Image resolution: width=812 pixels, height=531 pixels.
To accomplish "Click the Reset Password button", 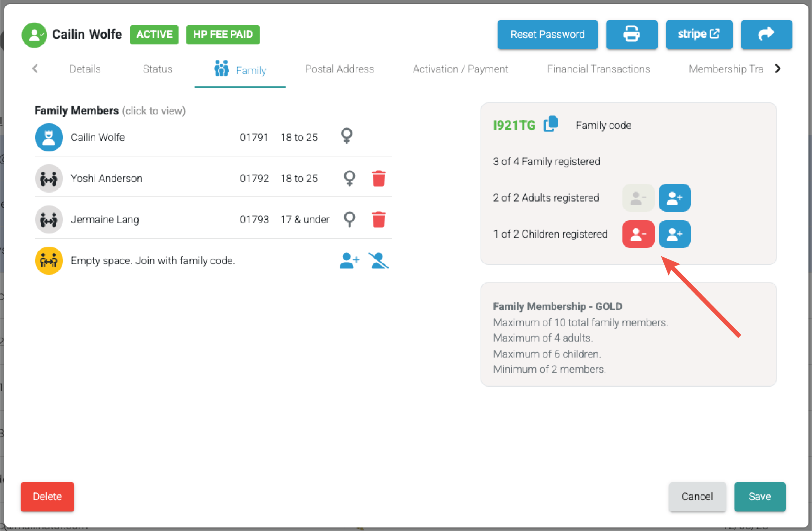I will click(547, 34).
